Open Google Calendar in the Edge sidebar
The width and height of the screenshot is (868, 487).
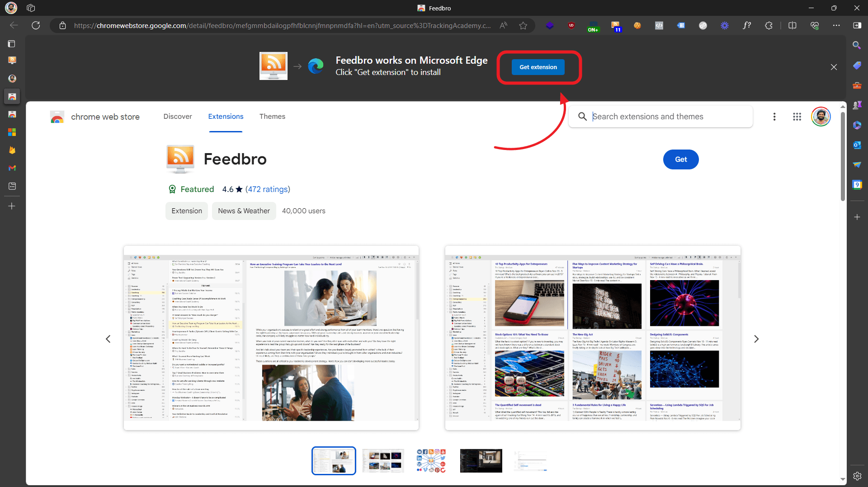pyautogui.click(x=857, y=185)
